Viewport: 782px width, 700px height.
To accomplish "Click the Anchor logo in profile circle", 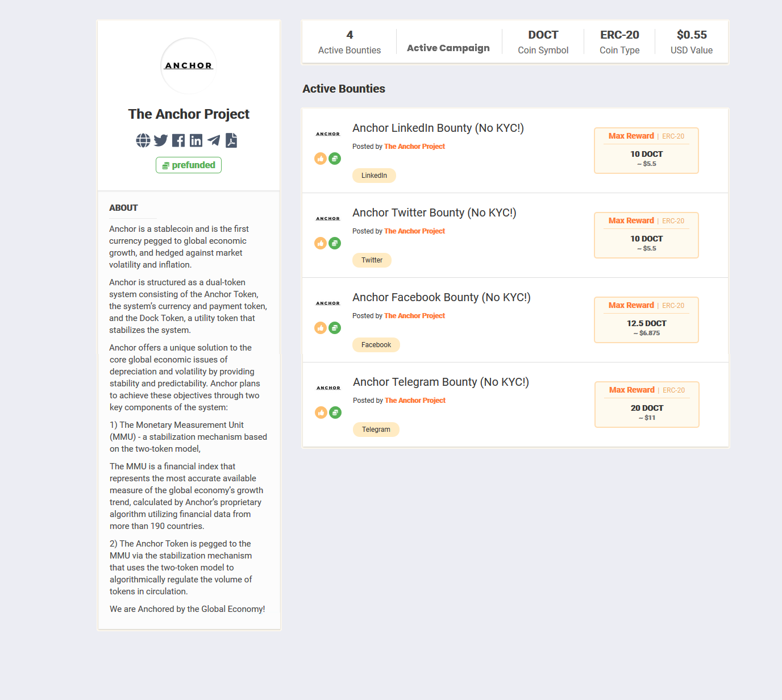I will 189,66.
